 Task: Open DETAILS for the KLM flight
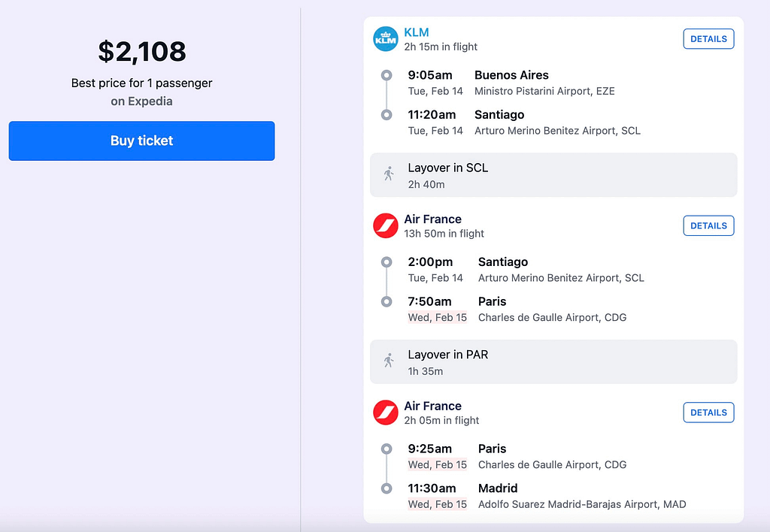point(708,39)
